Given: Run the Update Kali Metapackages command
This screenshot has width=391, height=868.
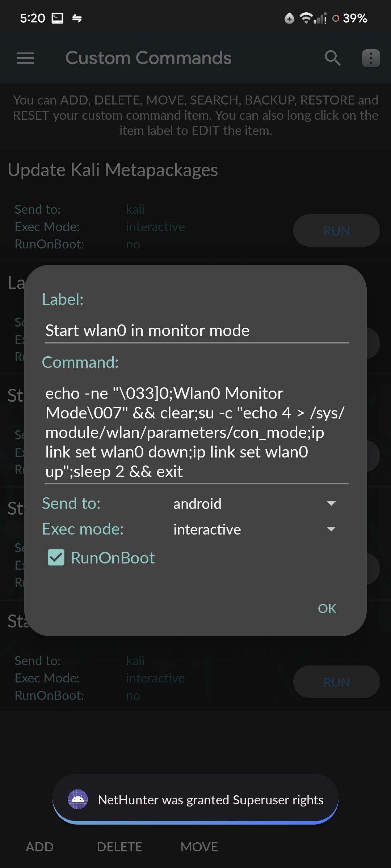Looking at the screenshot, I should [337, 230].
